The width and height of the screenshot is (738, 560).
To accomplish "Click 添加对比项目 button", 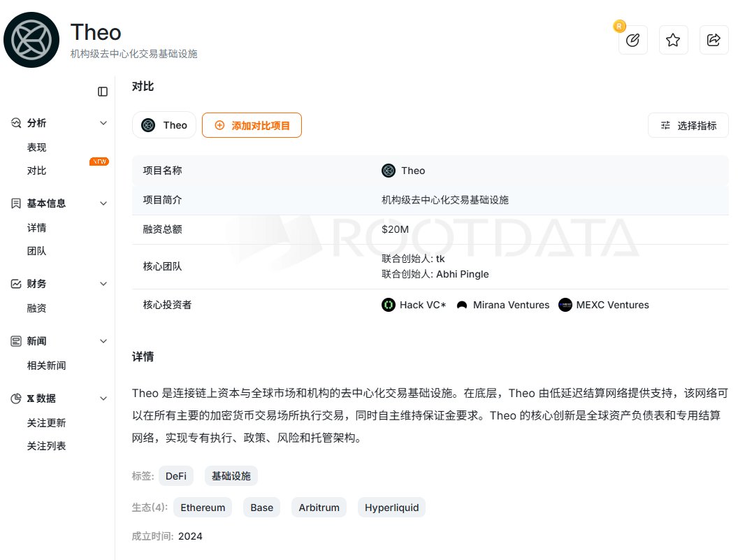I will pyautogui.click(x=252, y=125).
